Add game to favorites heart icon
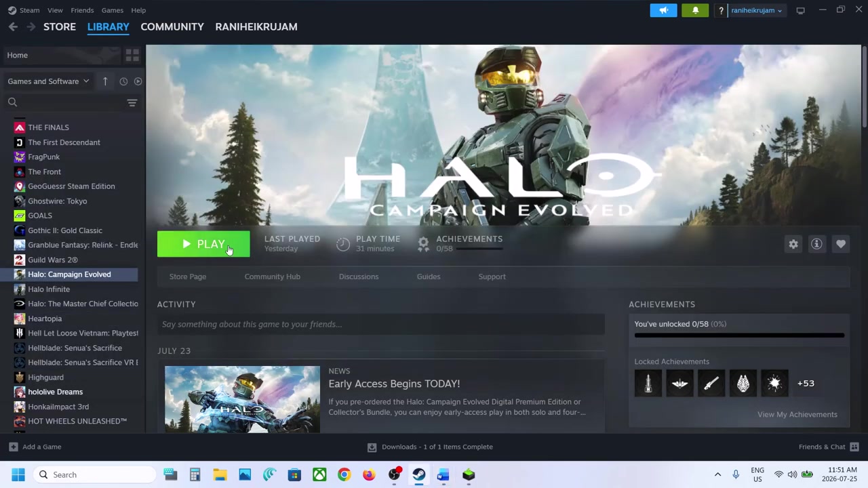Viewport: 868px width, 488px height. tap(841, 244)
